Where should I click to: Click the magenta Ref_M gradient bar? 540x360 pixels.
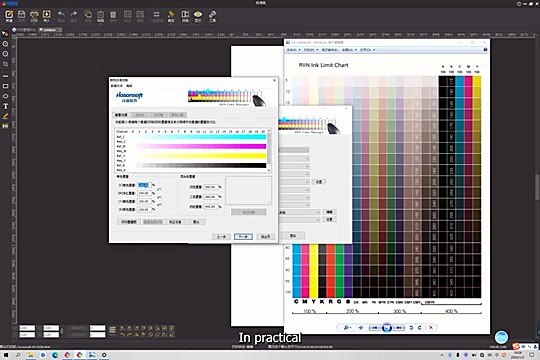click(201, 146)
